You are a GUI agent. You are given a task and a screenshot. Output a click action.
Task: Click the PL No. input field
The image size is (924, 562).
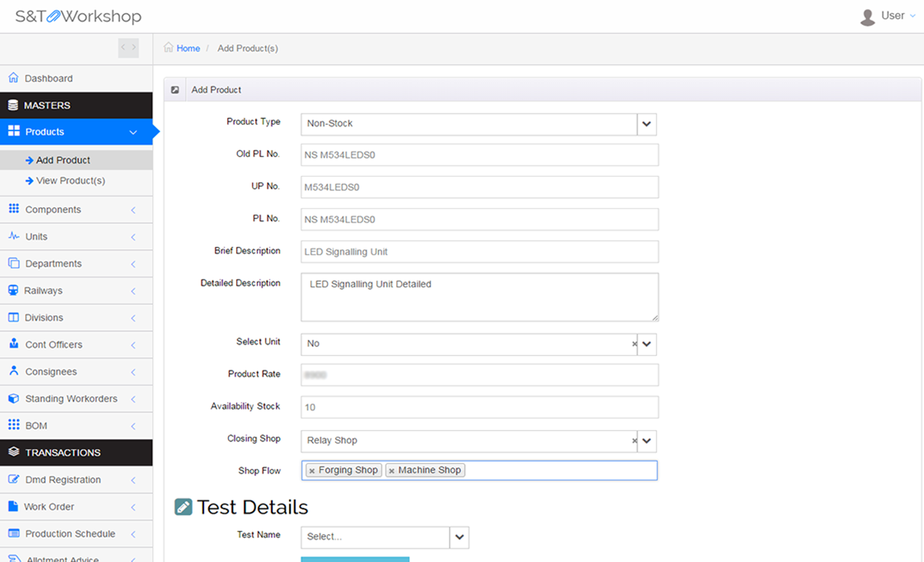[x=479, y=219]
